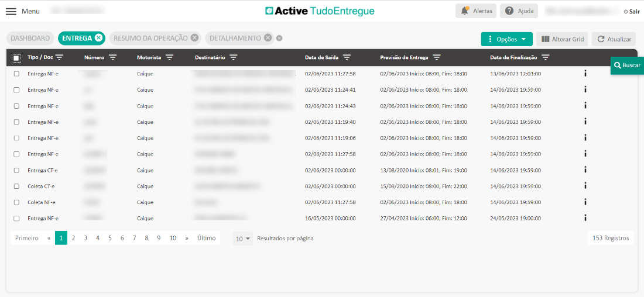Jump to Último page

click(206, 238)
